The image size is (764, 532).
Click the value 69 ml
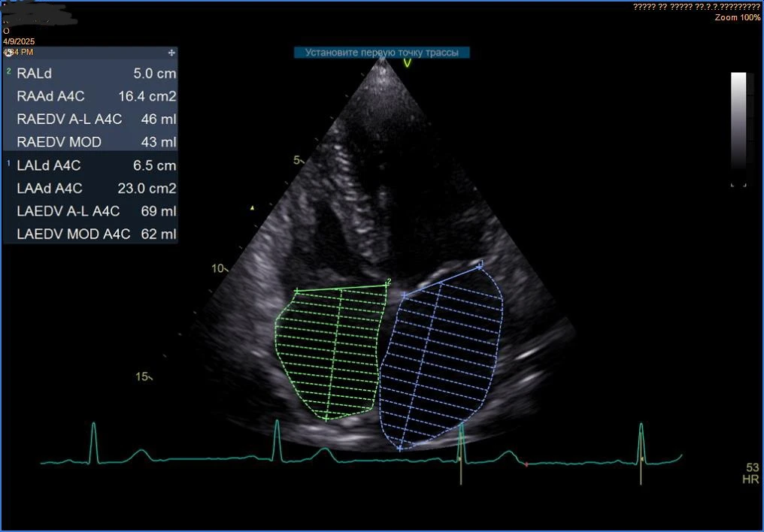(x=159, y=211)
